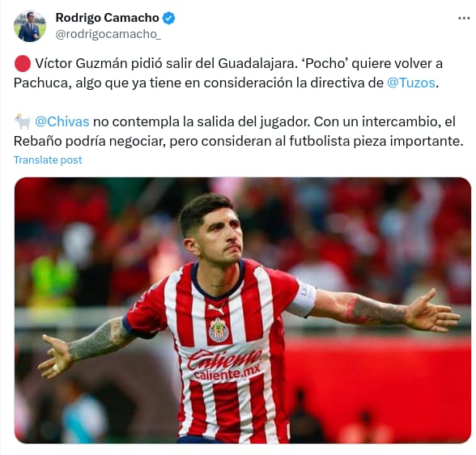The width and height of the screenshot is (476, 455).
Task: Click the Puma logo on the shirt
Action: pos(216,308)
